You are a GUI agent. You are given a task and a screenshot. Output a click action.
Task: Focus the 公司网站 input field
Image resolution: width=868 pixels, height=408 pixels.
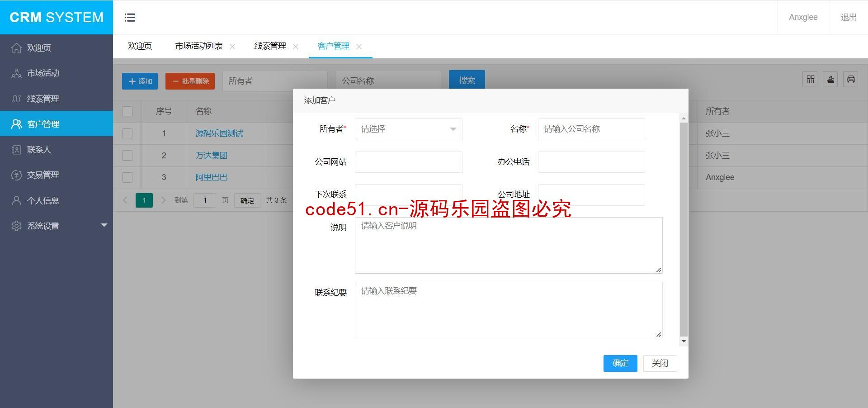coord(408,162)
